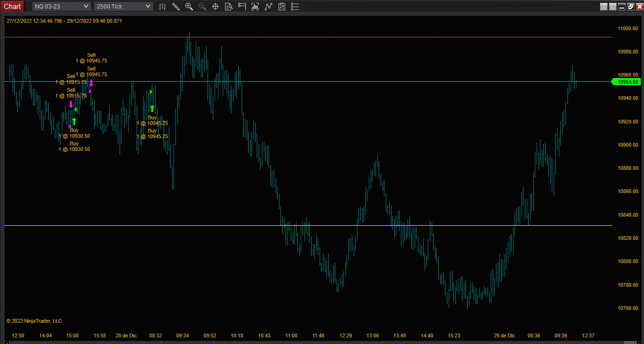Viewport: 644px width, 344px height.
Task: Click the 13:06 time axis label
Action: coord(373,335)
